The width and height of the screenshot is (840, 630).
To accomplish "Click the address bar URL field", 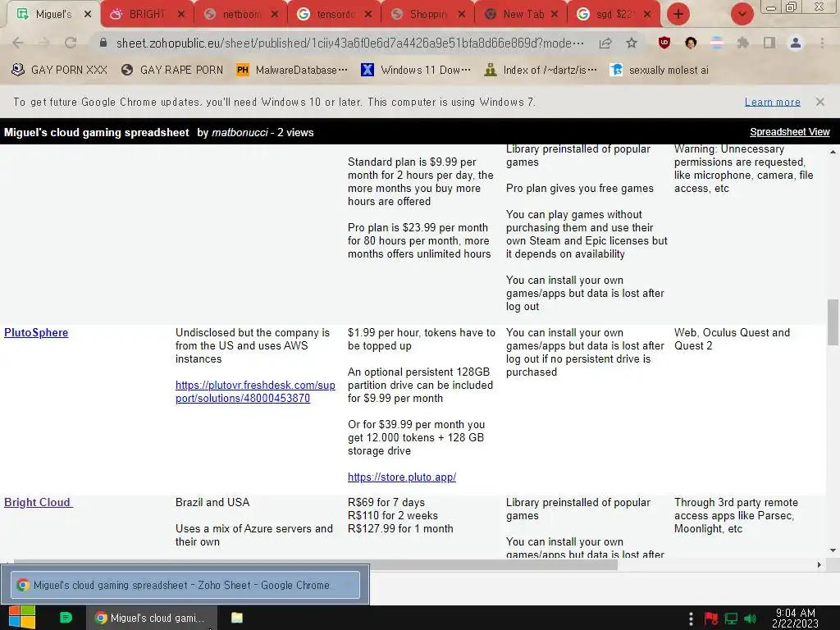I will (349, 43).
